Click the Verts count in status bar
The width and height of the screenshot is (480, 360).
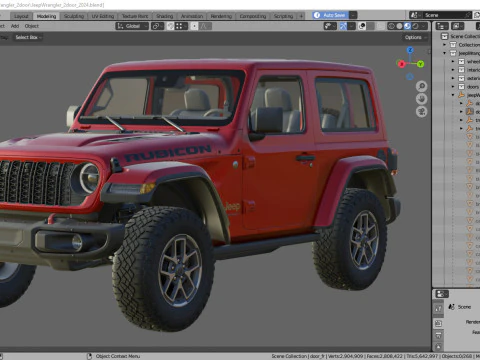345,356
